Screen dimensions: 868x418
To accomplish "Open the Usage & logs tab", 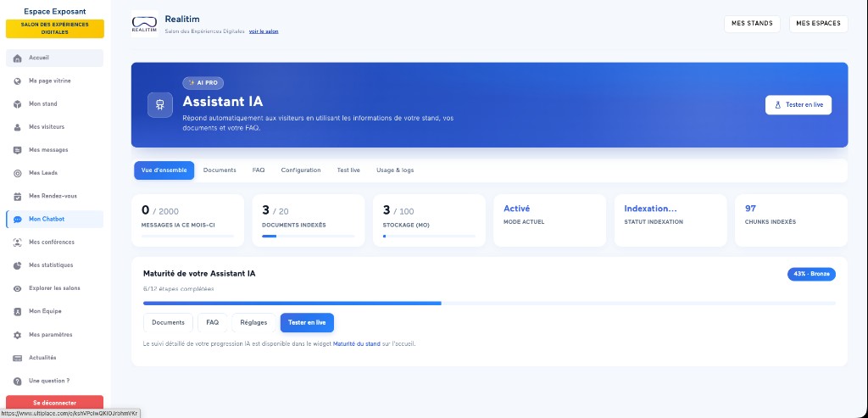I will click(395, 170).
